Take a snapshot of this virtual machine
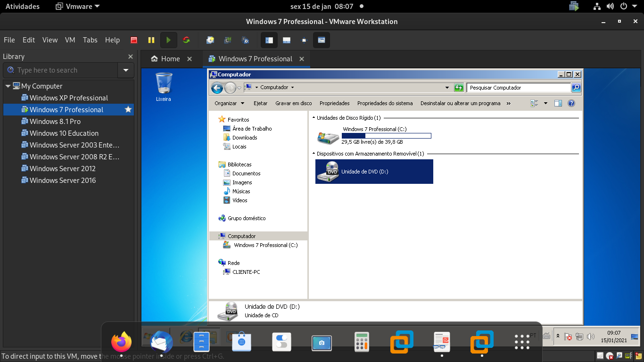This screenshot has width=644, height=362. click(210, 40)
